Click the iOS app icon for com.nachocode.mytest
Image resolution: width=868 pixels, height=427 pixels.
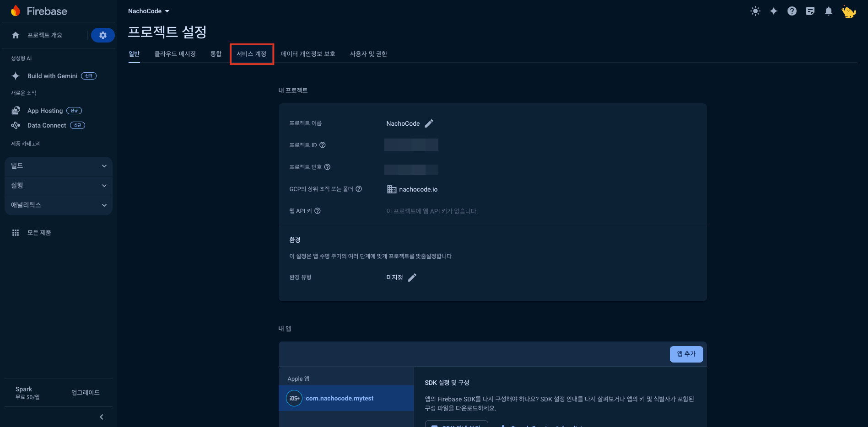click(x=294, y=398)
